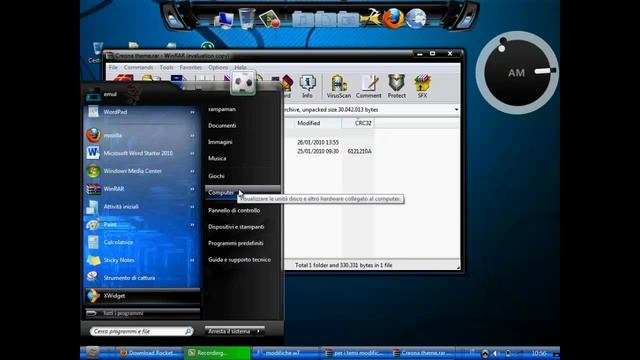Screen dimensions: 640x360
Task: Expand Sticky Notes jump list arrow
Action: (192, 260)
